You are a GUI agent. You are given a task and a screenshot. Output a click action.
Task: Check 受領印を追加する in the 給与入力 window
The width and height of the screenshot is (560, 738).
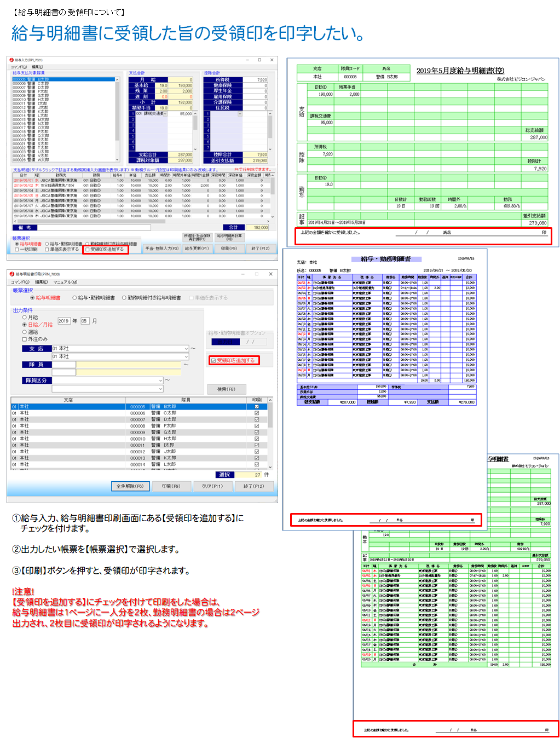(x=88, y=250)
